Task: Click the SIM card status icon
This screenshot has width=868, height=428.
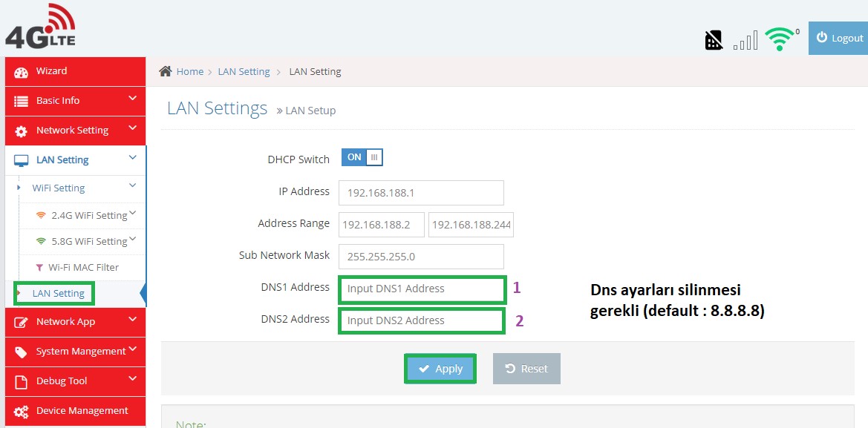Action: click(713, 40)
